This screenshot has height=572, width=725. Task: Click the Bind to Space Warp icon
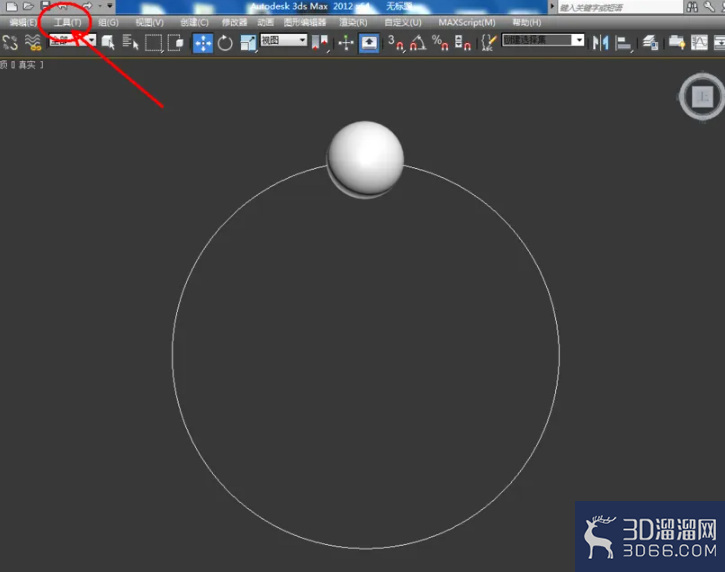click(x=33, y=43)
